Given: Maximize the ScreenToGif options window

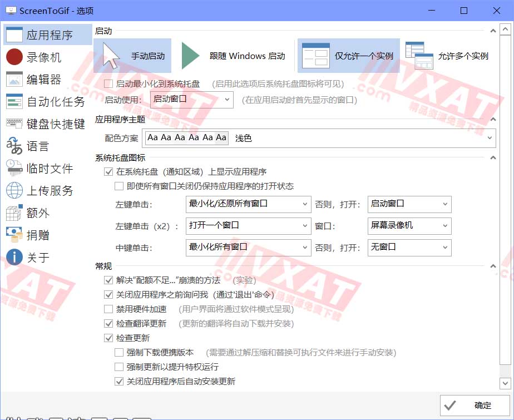Looking at the screenshot, I should click(464, 11).
